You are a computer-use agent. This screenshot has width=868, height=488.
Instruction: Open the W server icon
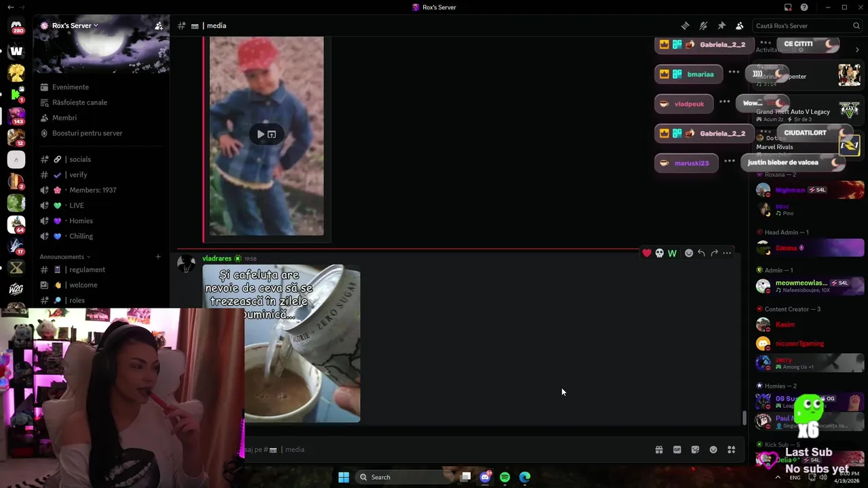point(16,51)
